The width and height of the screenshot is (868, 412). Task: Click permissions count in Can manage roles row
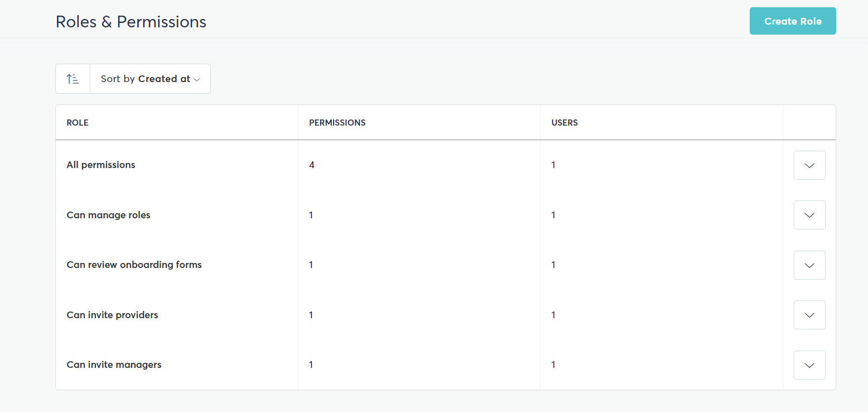[x=311, y=215]
